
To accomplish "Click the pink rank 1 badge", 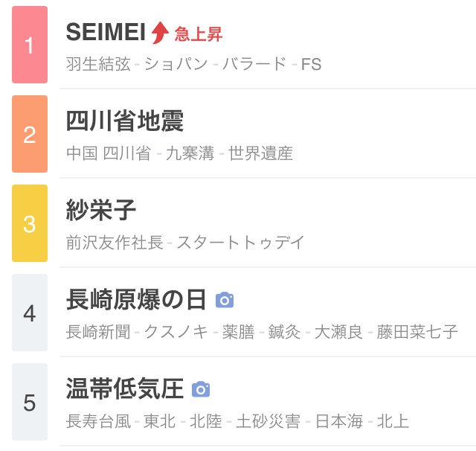I will [30, 45].
